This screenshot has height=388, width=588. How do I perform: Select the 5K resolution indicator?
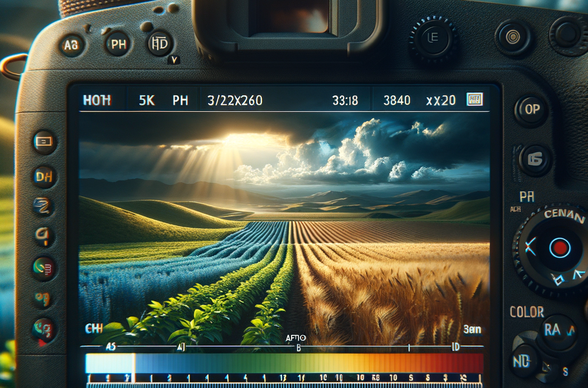(x=146, y=100)
